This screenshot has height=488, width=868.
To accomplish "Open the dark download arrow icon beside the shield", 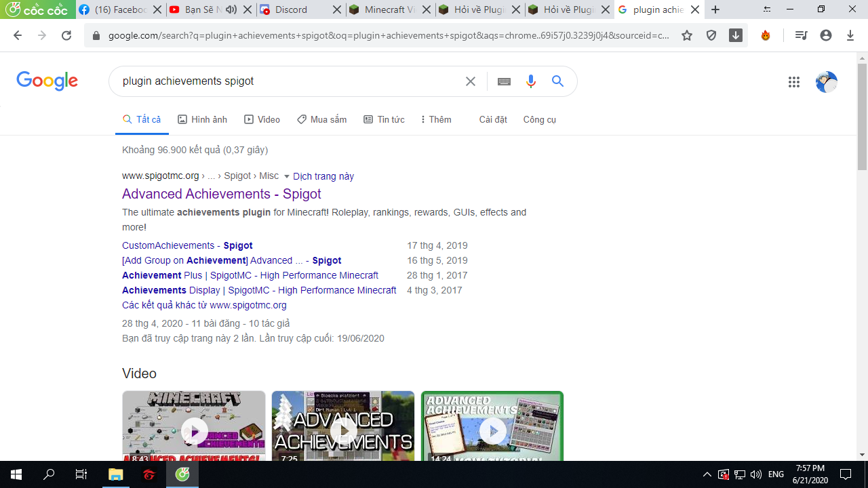I will 736,36.
